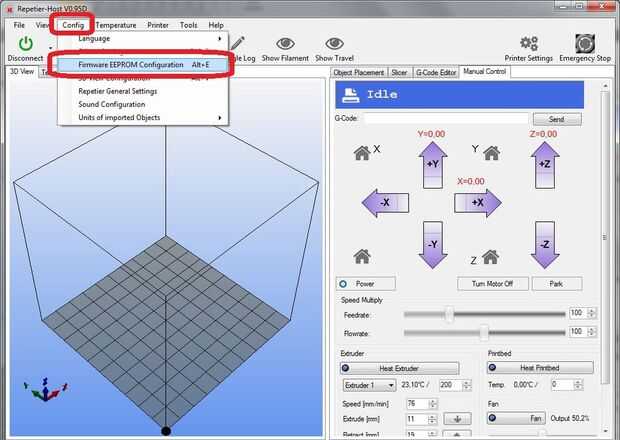Adjust the Feedrate value stepper
The height and width of the screenshot is (440, 620).
coord(592,313)
